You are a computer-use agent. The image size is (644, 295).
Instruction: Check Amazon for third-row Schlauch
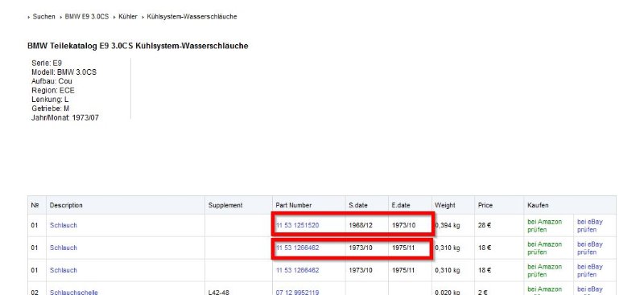click(545, 271)
